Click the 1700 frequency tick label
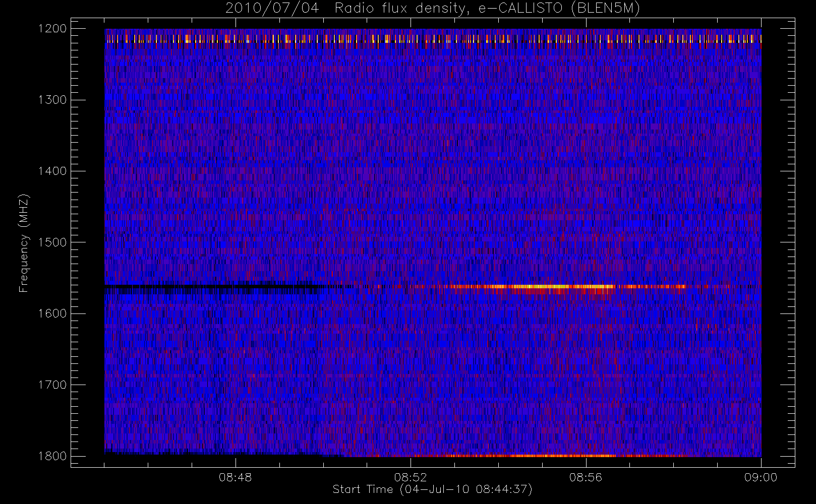This screenshot has height=504, width=816. (x=52, y=385)
